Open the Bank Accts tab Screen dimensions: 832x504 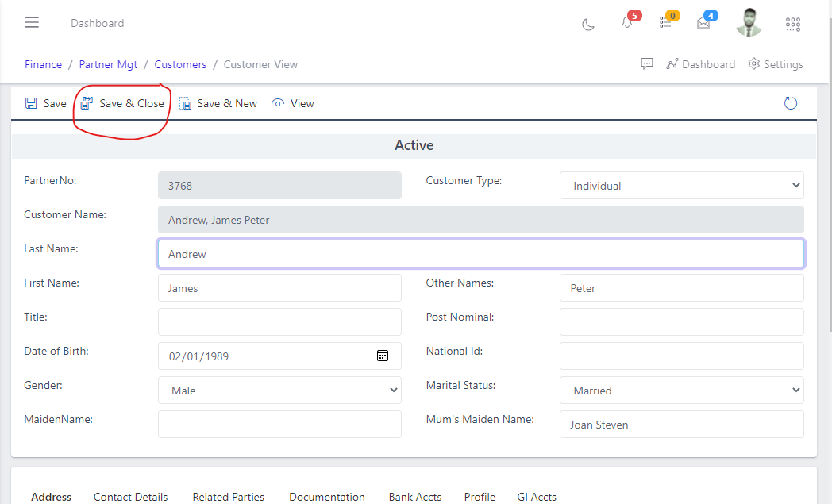414,497
